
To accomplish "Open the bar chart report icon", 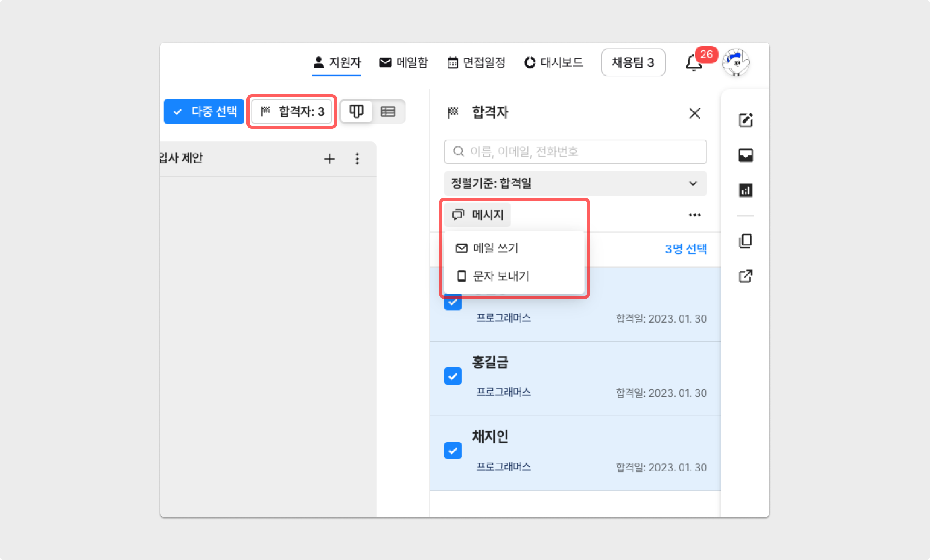I will pos(746,190).
